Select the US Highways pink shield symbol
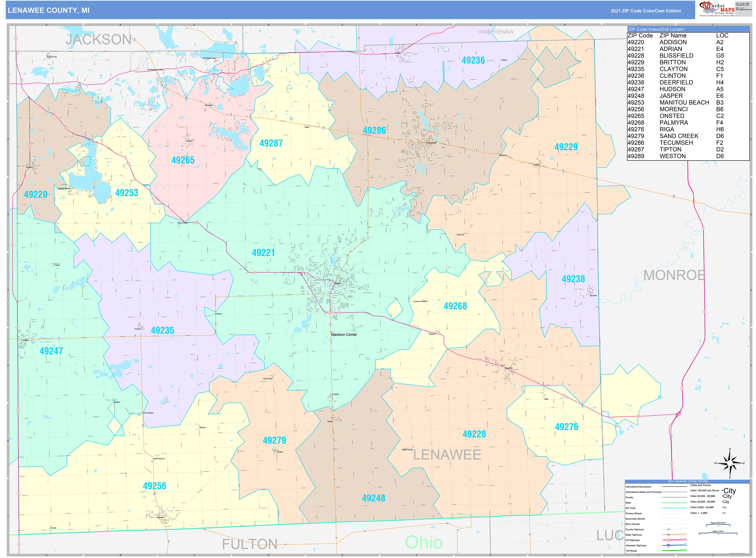The width and height of the screenshot is (756, 558). (668, 540)
